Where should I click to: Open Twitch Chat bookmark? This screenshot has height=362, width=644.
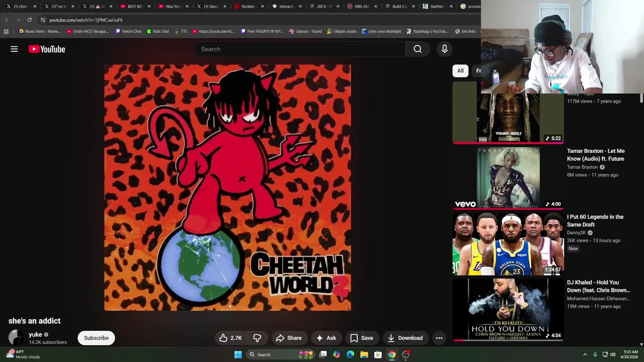[x=128, y=31]
